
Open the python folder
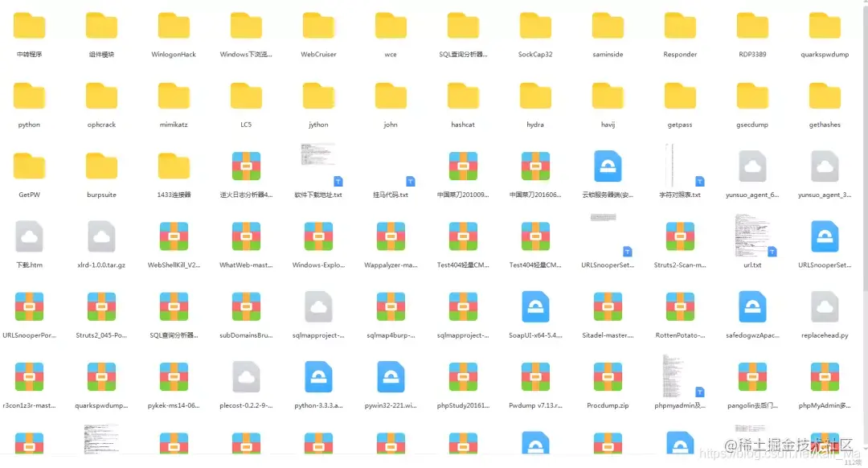point(30,96)
